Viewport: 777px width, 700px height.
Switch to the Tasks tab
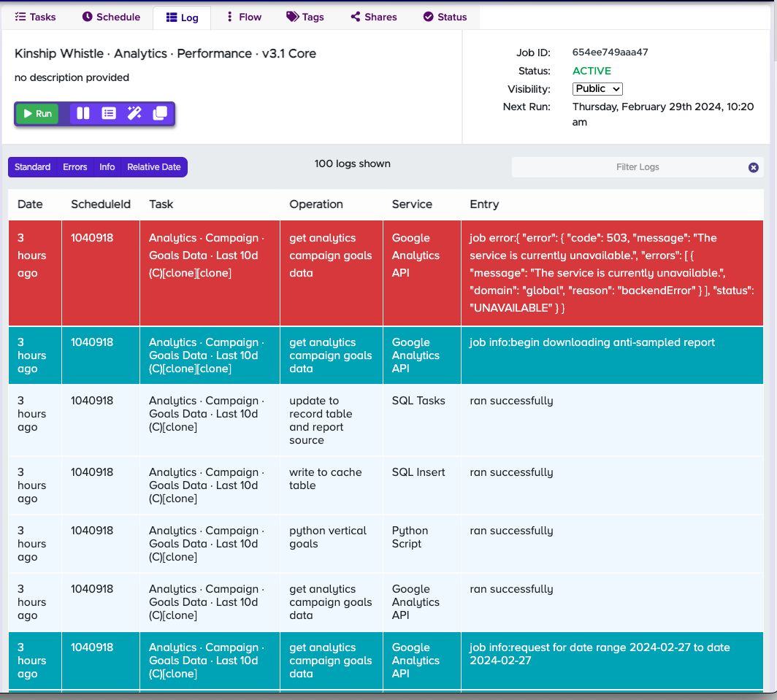click(35, 17)
